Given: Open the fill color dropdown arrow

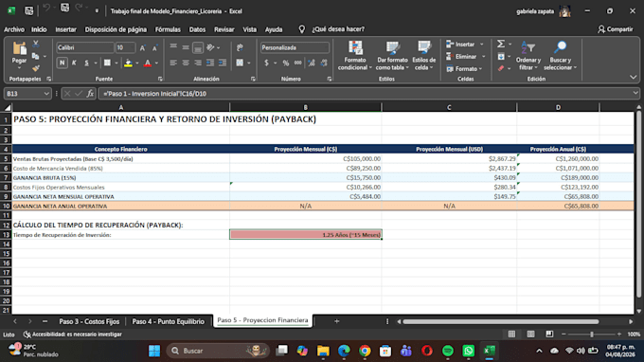Looking at the screenshot, I should tap(136, 63).
